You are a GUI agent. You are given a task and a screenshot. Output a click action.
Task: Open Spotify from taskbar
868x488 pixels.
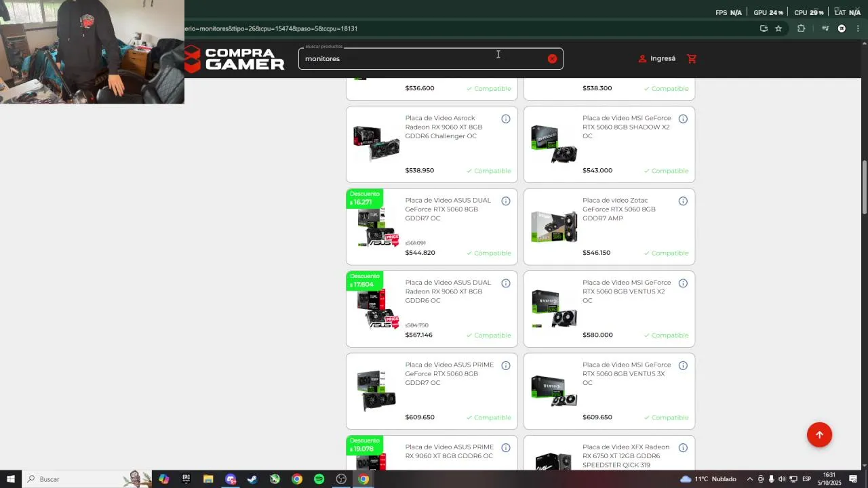(x=319, y=479)
